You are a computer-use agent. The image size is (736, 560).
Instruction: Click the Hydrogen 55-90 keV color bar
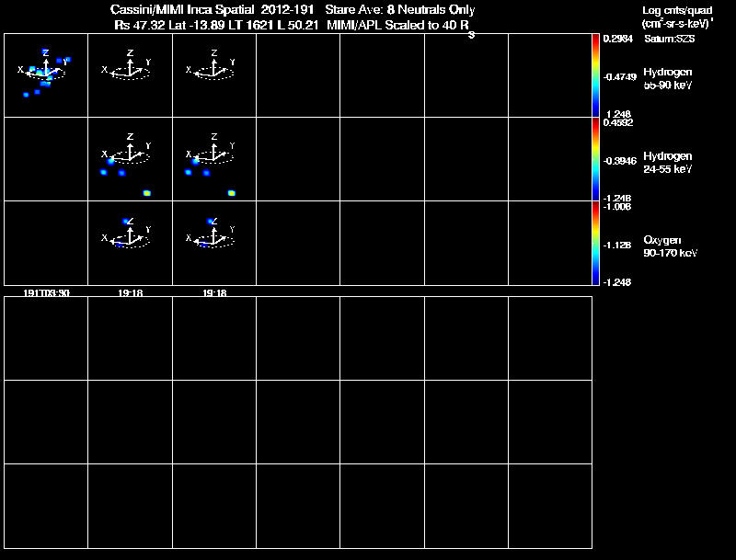tap(595, 75)
